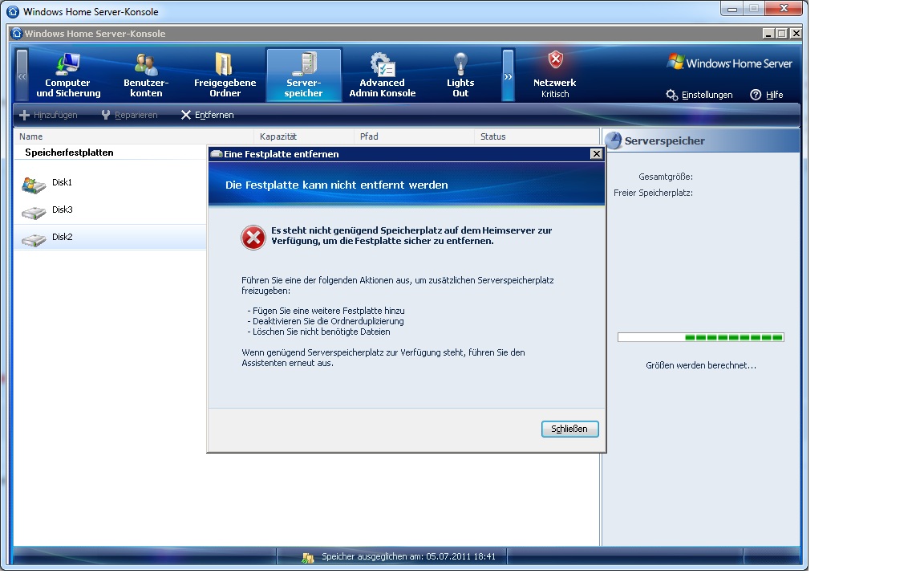
Task: Sort by the Kapazität column header
Action: point(304,136)
